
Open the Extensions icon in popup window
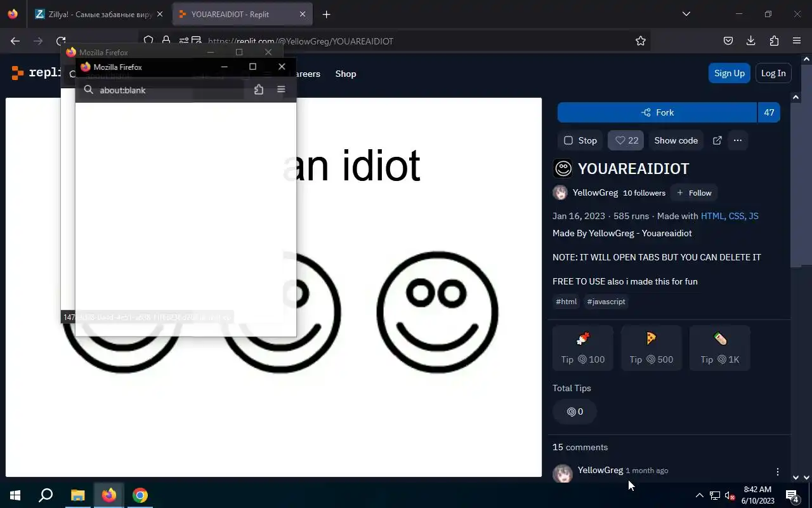tap(259, 90)
